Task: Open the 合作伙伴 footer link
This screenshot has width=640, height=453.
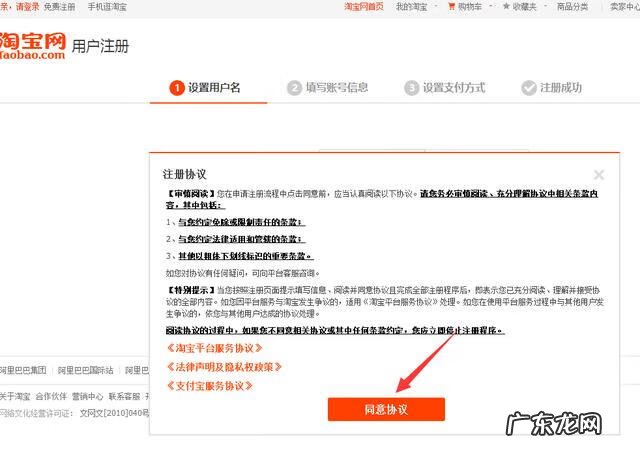Action: (x=51, y=396)
